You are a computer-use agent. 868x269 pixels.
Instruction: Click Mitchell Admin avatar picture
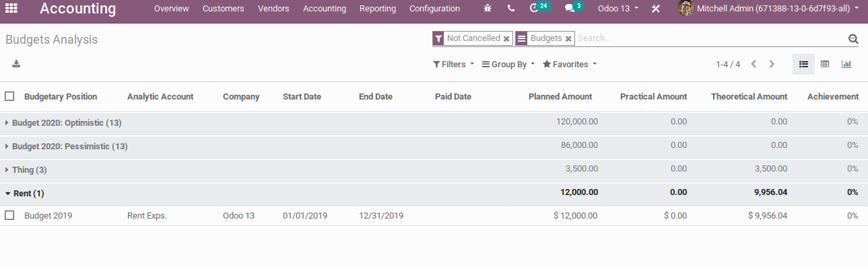686,9
